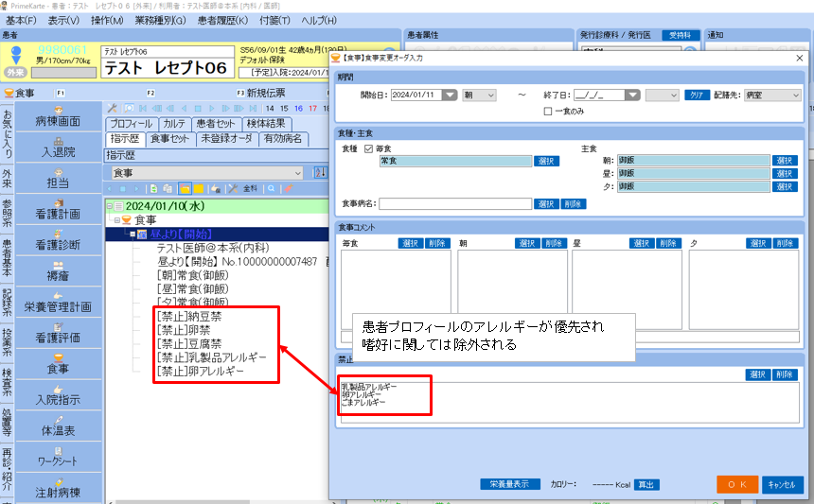Open the 開始日 date picker dropdown

pyautogui.click(x=450, y=95)
